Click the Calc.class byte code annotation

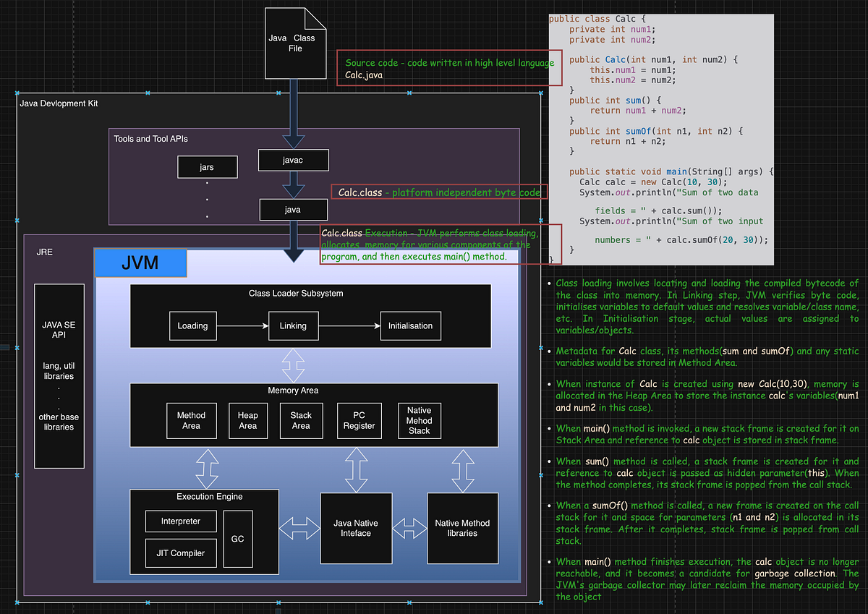coord(439,192)
